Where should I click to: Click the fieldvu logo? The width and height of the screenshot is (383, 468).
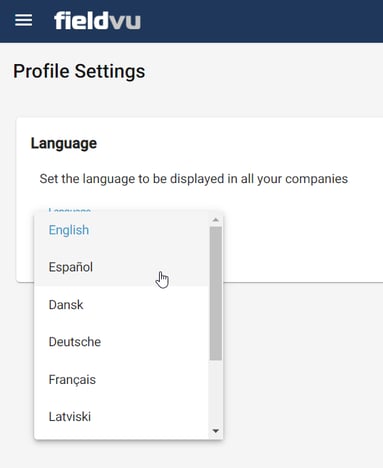tap(97, 21)
